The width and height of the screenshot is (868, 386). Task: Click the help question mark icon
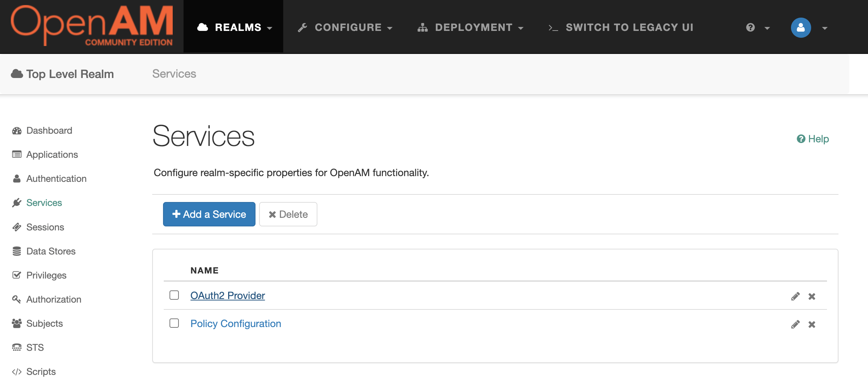[750, 27]
